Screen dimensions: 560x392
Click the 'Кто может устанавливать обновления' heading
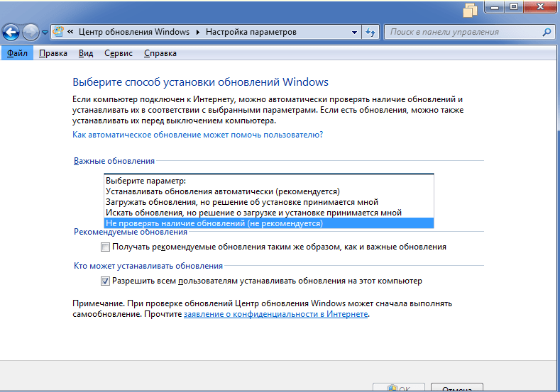tap(148, 266)
